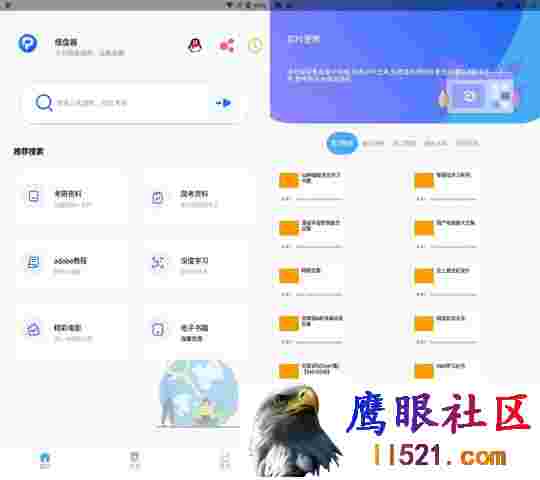The height and width of the screenshot is (480, 540).
Task: Switch to the third bottom navigation tab
Action: point(225,460)
